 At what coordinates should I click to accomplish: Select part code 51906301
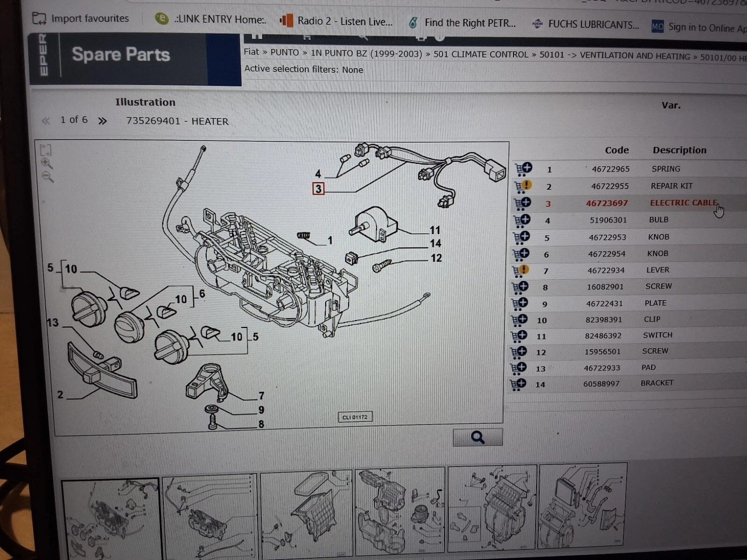(x=608, y=220)
